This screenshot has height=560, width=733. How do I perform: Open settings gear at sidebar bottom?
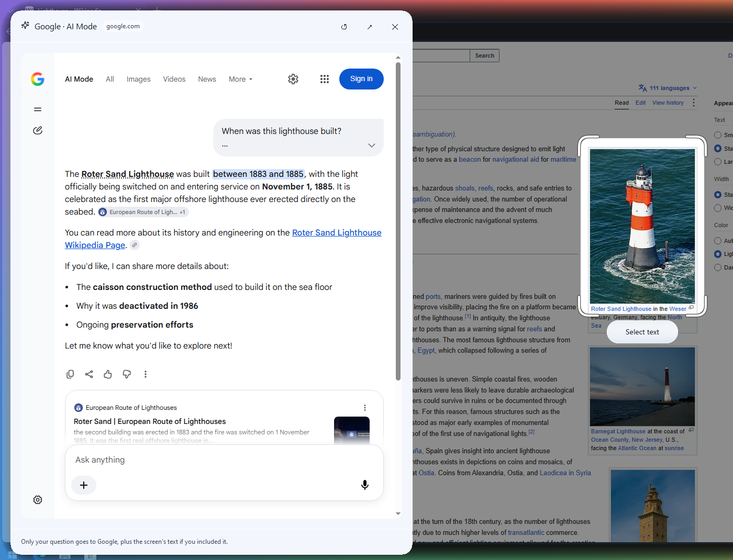(x=38, y=500)
